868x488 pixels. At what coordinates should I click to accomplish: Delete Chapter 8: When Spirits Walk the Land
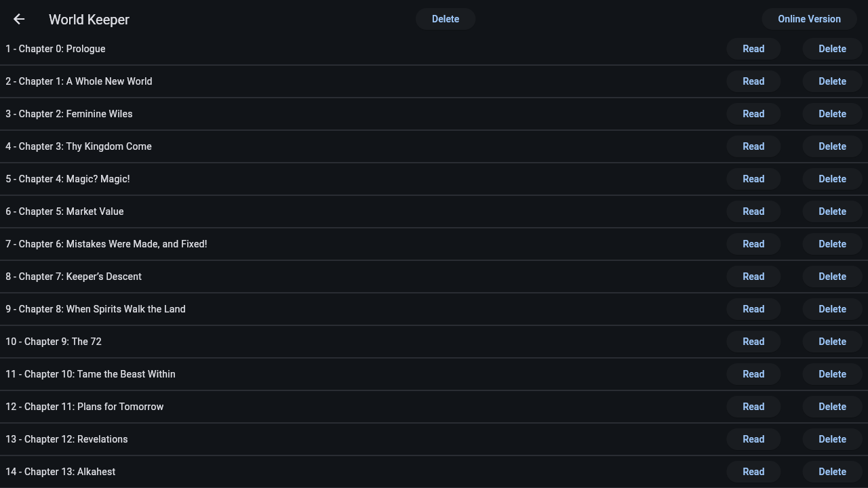[x=832, y=309]
